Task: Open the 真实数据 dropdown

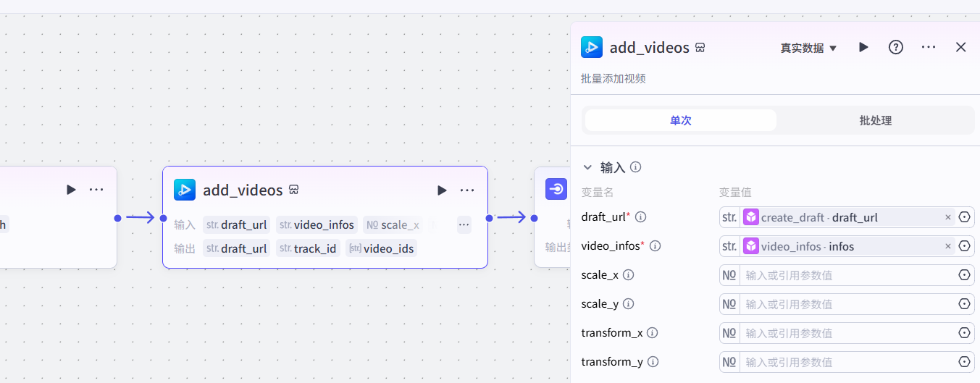Action: 808,48
